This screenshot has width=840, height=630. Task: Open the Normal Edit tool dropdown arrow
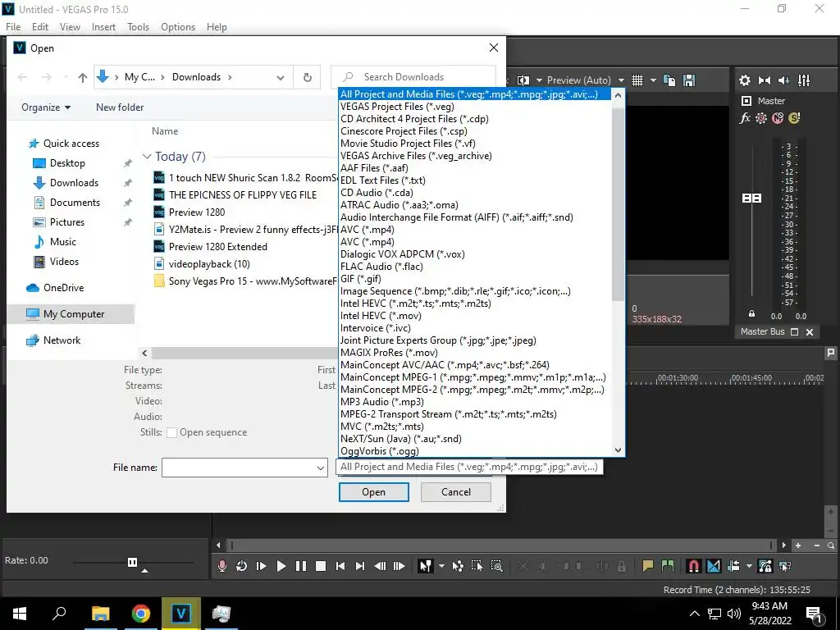441,566
